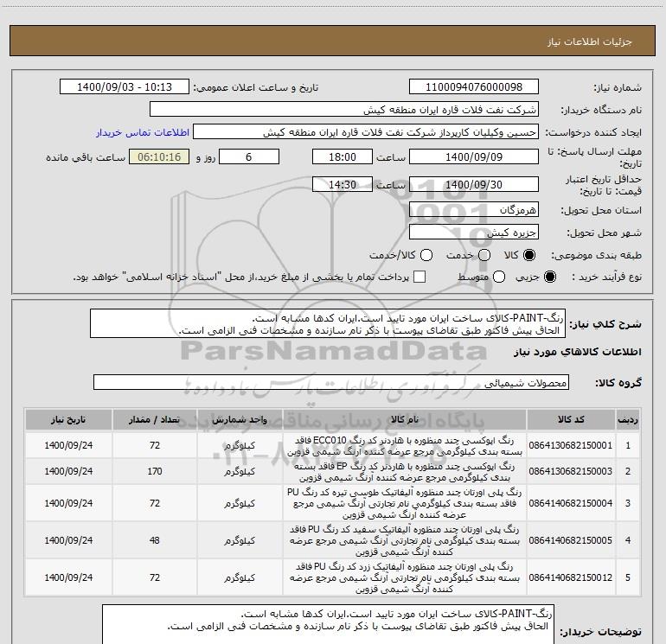666x644 pixels.
Task: Click the price validity date 1400/09/30
Action: (474, 185)
